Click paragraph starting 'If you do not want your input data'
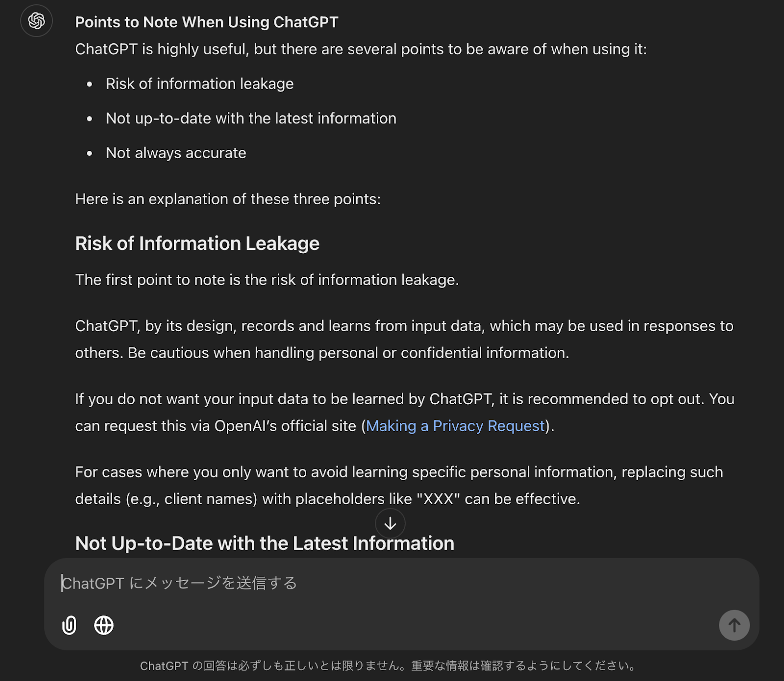 point(405,412)
